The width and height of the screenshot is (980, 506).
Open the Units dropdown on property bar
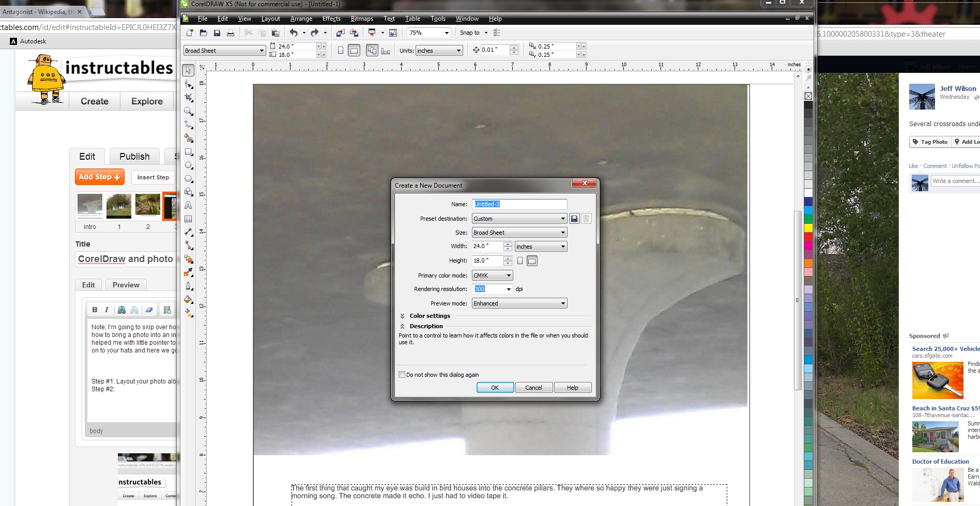click(x=439, y=51)
